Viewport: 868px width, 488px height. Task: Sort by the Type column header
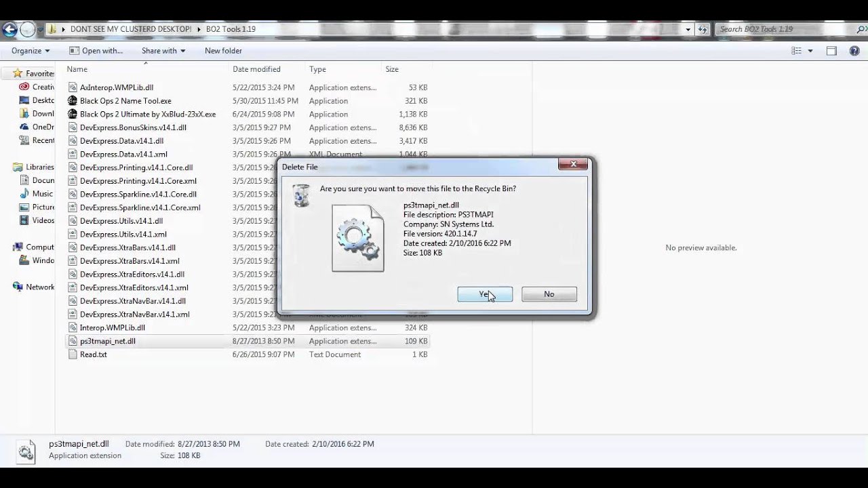[317, 69]
